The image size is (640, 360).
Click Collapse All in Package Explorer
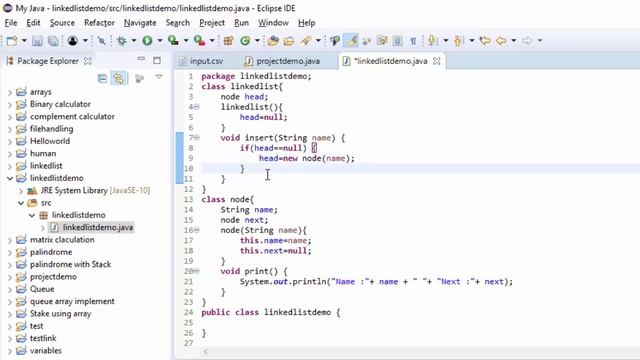click(102, 78)
